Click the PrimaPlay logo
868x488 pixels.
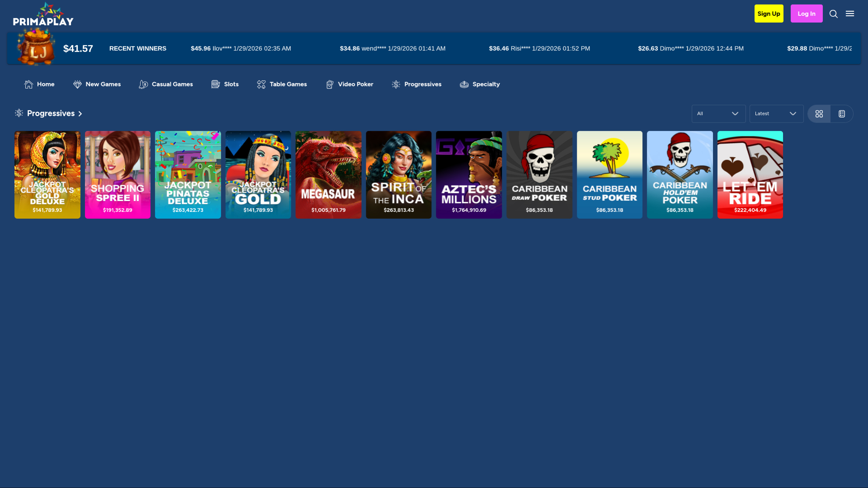[43, 14]
